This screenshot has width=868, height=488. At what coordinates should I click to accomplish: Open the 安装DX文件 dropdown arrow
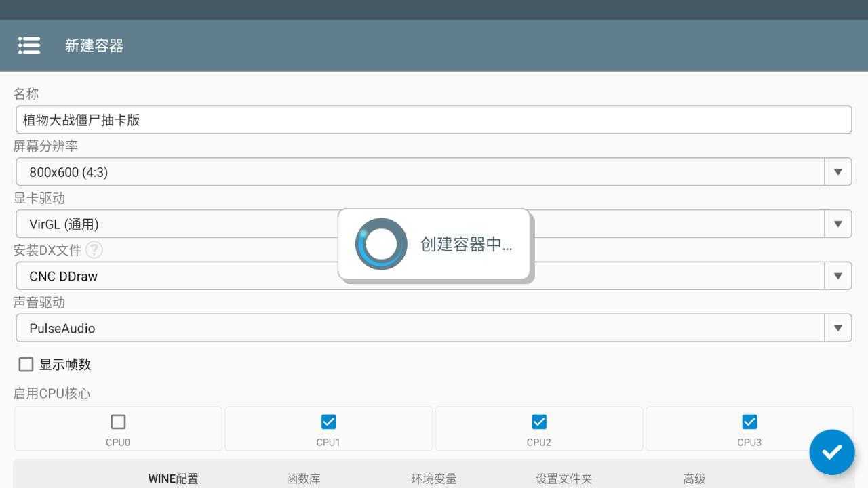coord(837,276)
